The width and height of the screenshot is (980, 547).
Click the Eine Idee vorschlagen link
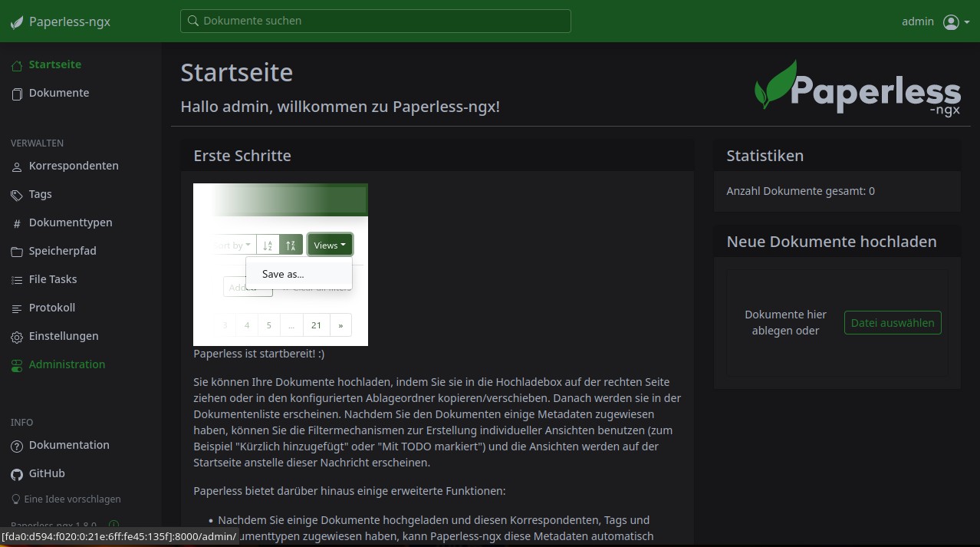[73, 499]
